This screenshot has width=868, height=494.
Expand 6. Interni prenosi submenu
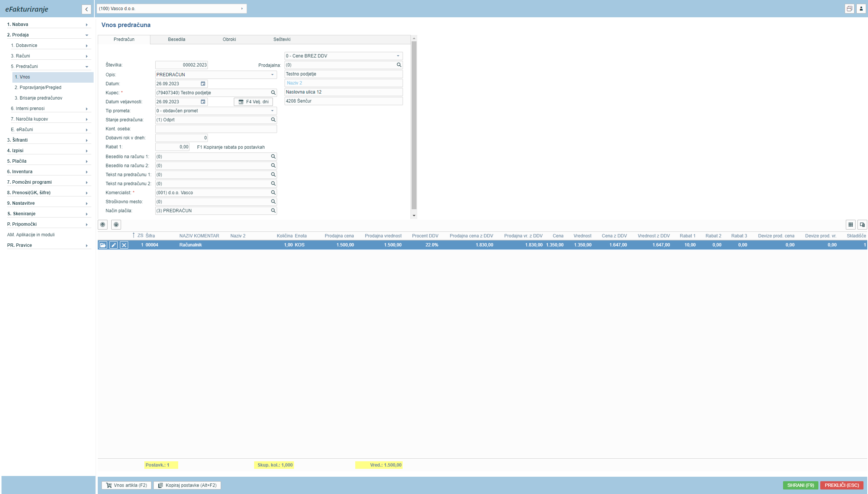pos(50,109)
